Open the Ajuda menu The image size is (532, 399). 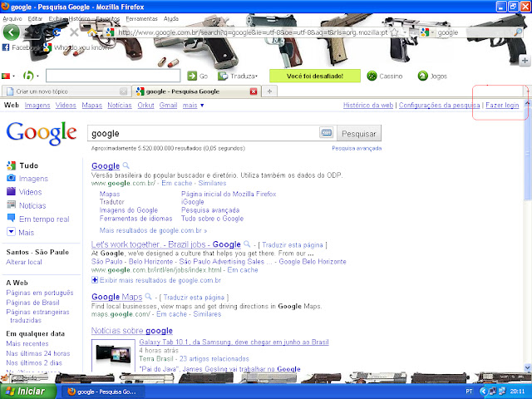tap(171, 18)
